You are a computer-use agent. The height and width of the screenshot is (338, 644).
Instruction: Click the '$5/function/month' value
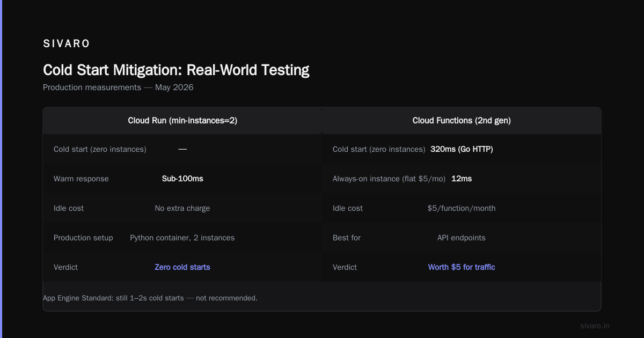[462, 208]
